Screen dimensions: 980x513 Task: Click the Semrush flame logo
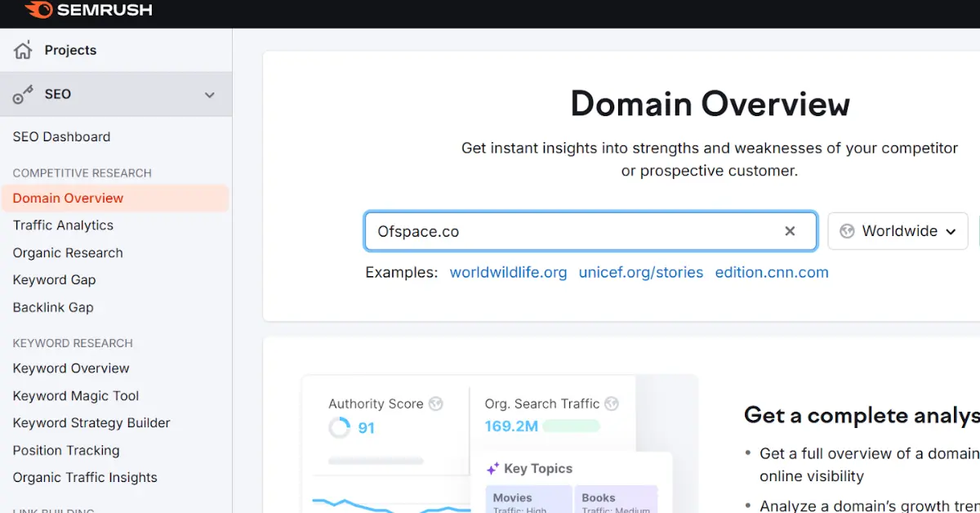[38, 10]
